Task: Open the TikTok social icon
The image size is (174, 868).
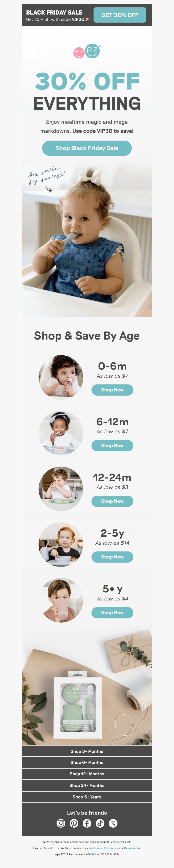Action: coord(100,823)
